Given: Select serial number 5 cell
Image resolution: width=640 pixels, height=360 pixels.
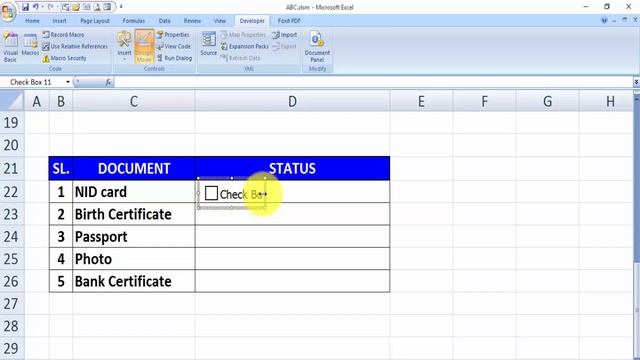Looking at the screenshot, I should tap(61, 281).
